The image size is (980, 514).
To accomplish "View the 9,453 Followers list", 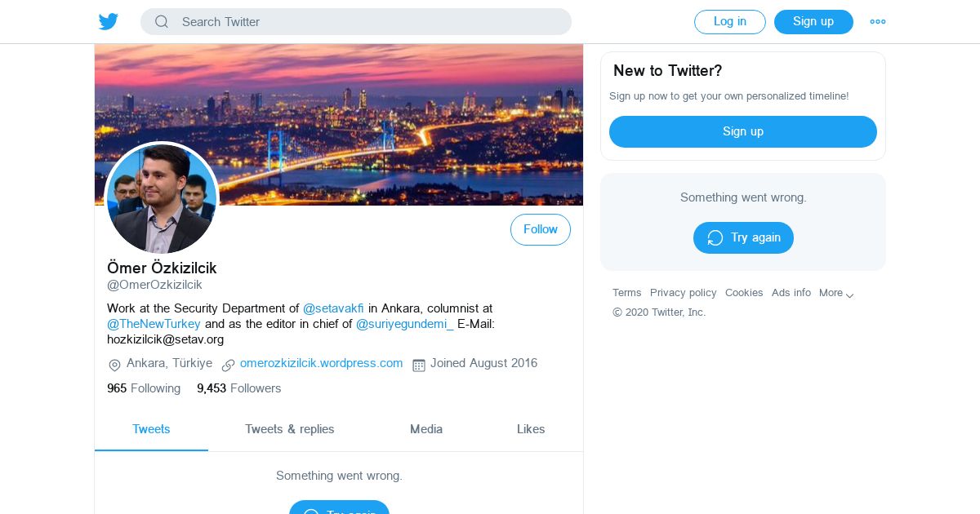I will tap(238, 388).
